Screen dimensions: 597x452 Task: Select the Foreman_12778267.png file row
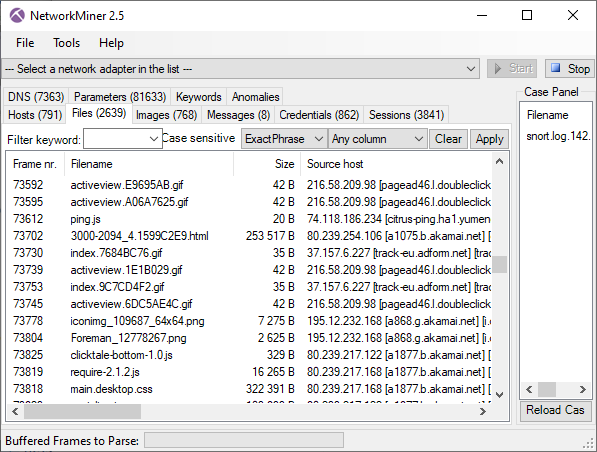pos(249,338)
